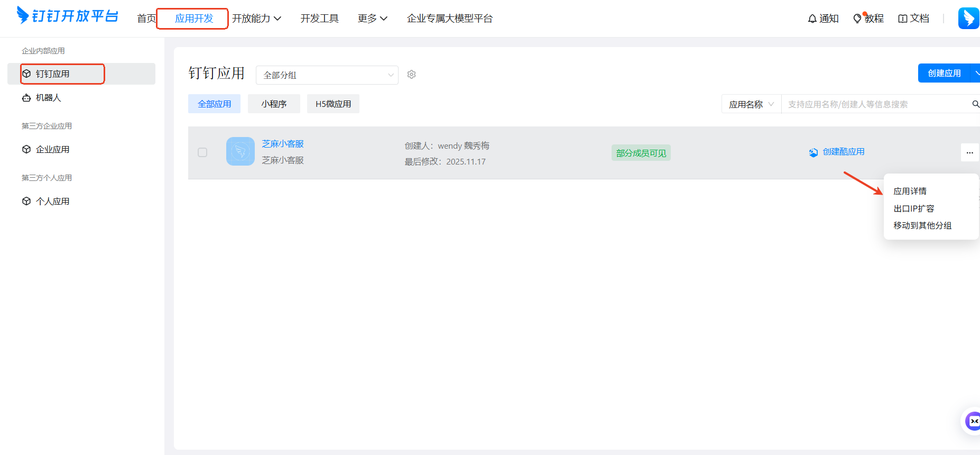Open the floating assistant chat icon

[x=972, y=421]
